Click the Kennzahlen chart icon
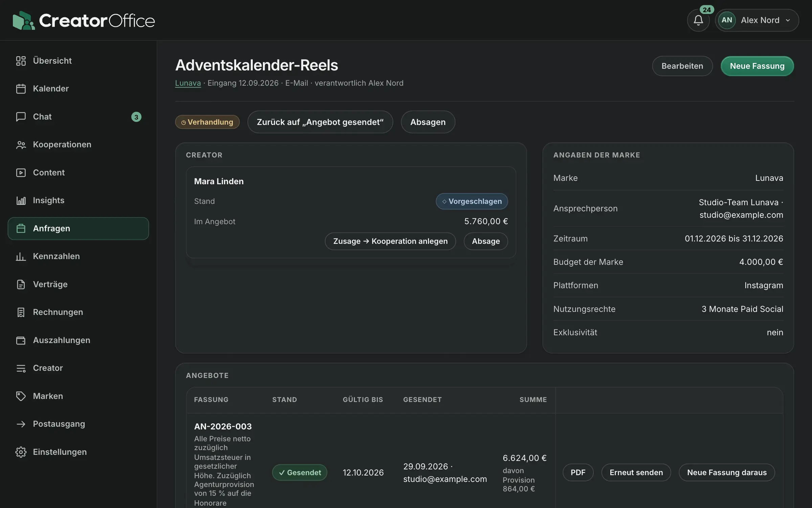 point(21,256)
